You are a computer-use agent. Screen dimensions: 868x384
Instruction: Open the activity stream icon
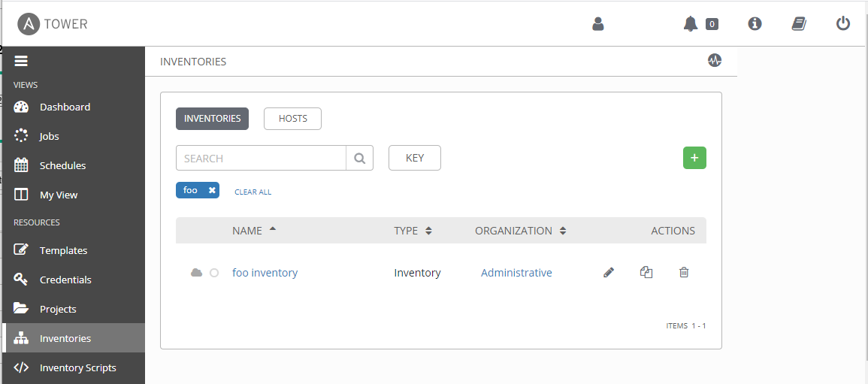pyautogui.click(x=715, y=60)
